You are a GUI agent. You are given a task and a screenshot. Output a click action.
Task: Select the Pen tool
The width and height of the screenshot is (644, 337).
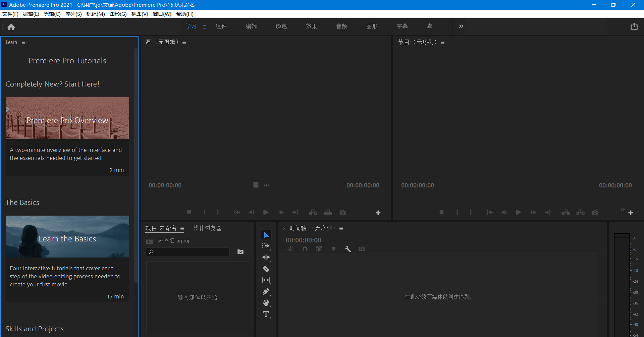coord(266,292)
